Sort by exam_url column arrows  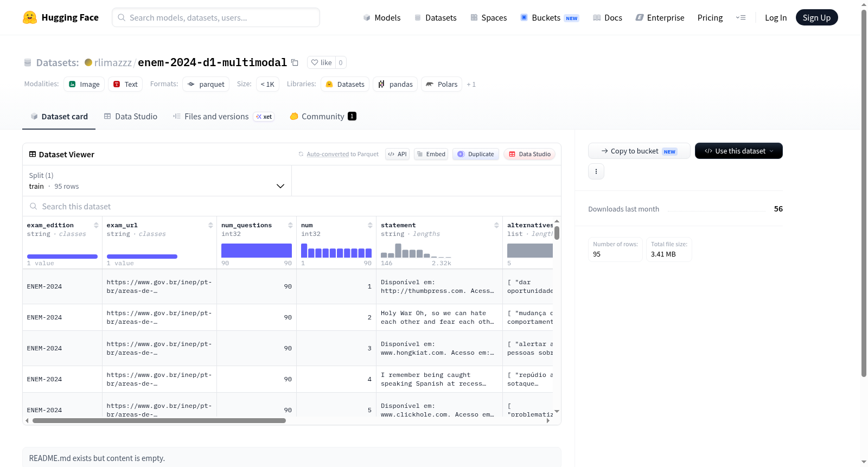click(x=210, y=225)
